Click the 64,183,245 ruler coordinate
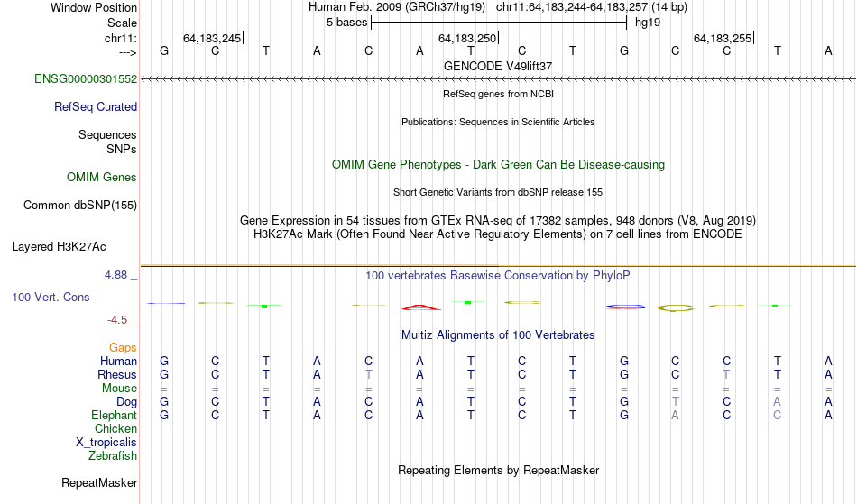This screenshot has height=504, width=857. pyautogui.click(x=212, y=38)
